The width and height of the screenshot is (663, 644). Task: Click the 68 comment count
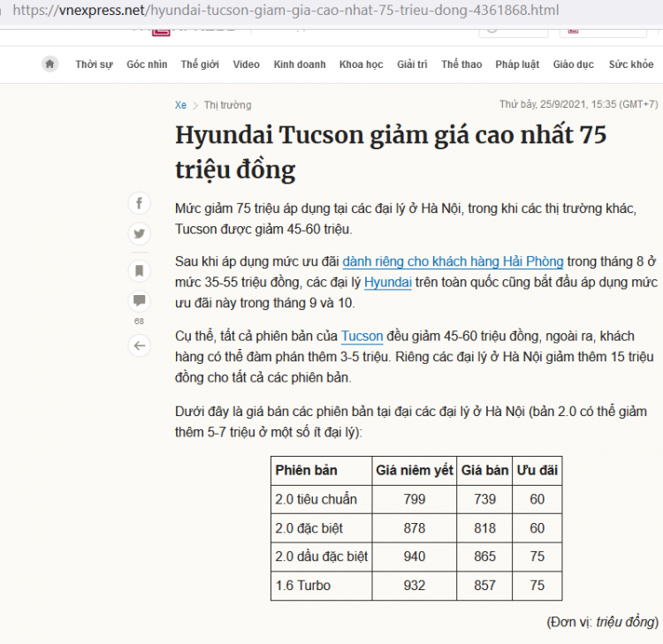point(139,322)
